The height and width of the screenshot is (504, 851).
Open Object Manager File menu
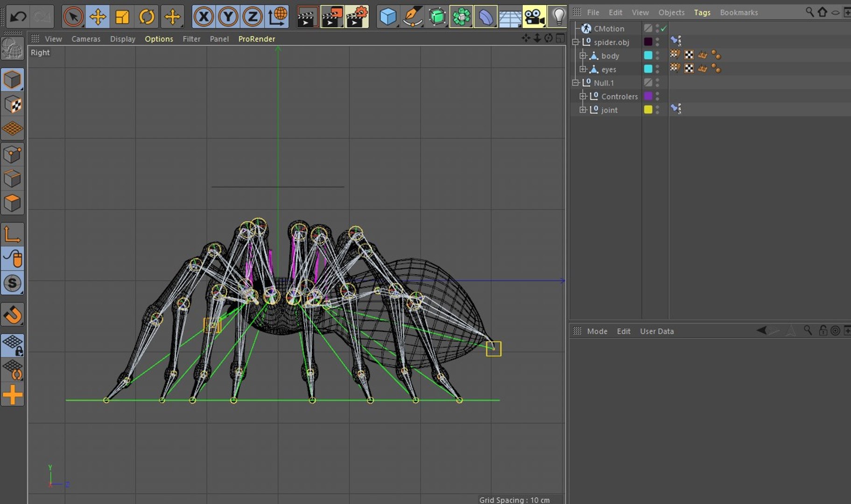[x=593, y=13]
